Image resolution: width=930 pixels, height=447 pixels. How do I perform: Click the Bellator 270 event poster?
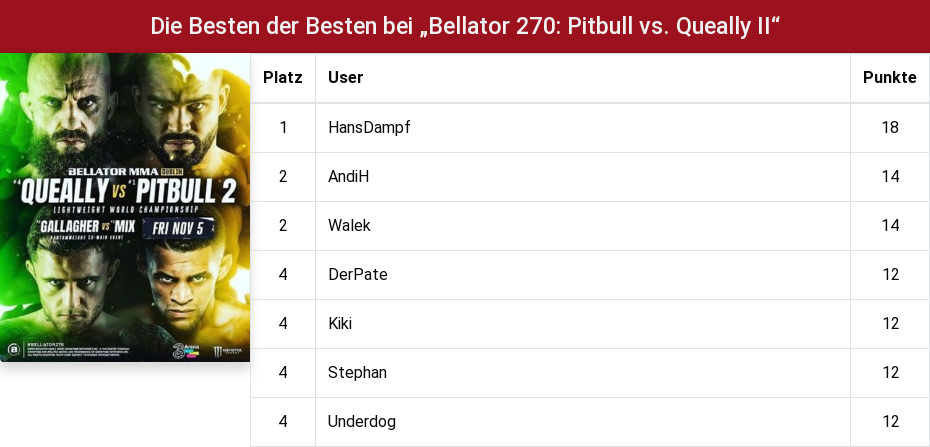coord(125,207)
